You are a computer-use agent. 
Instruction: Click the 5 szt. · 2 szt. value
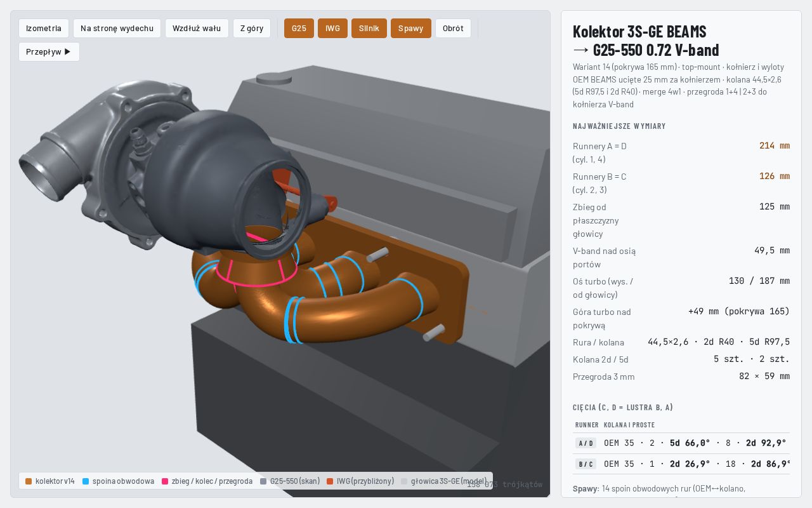(x=752, y=359)
